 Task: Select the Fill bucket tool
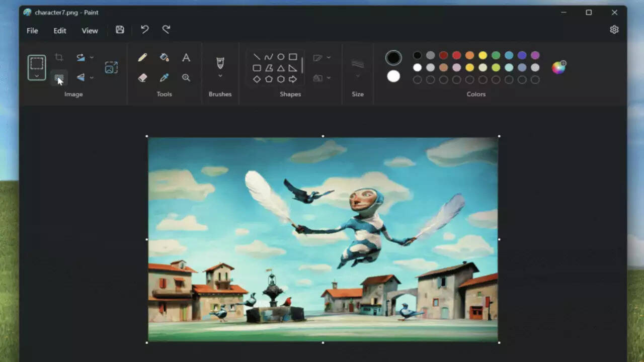coord(164,57)
